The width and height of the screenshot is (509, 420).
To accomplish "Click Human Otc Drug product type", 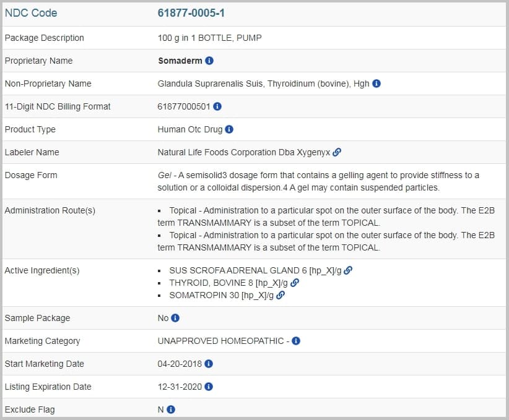I will pos(190,129).
